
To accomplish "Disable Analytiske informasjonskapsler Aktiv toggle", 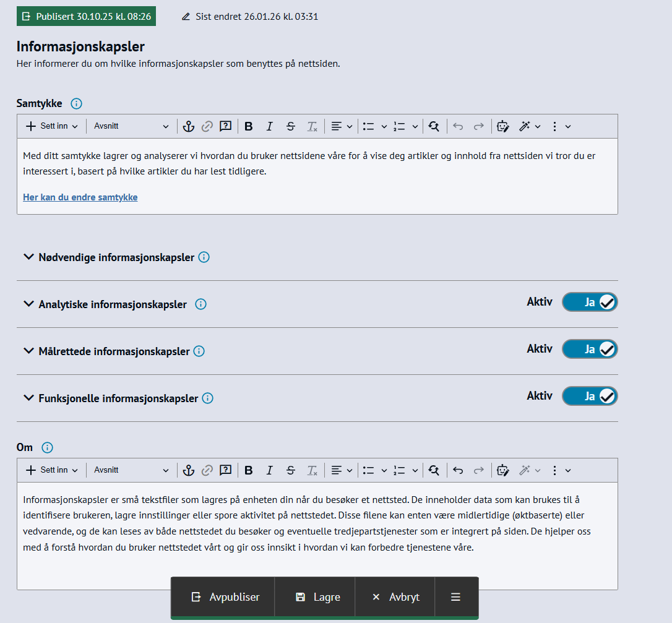I will (589, 302).
